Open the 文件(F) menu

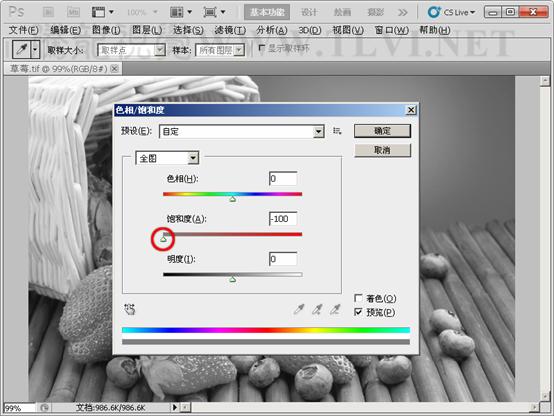(x=23, y=30)
